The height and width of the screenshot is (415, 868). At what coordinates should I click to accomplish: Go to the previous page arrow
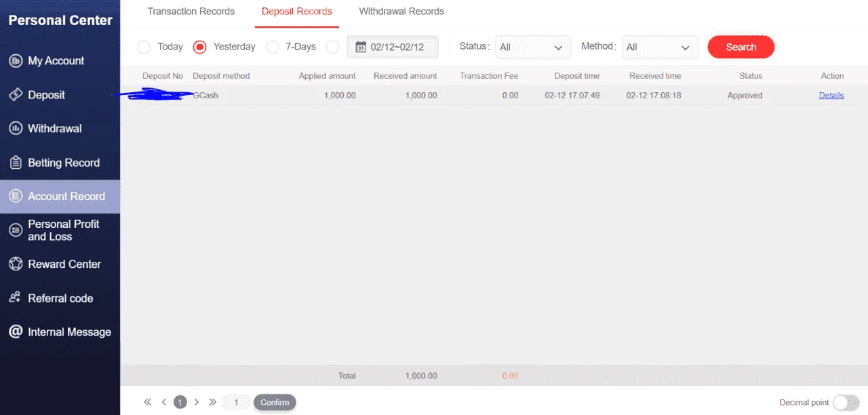[164, 402]
